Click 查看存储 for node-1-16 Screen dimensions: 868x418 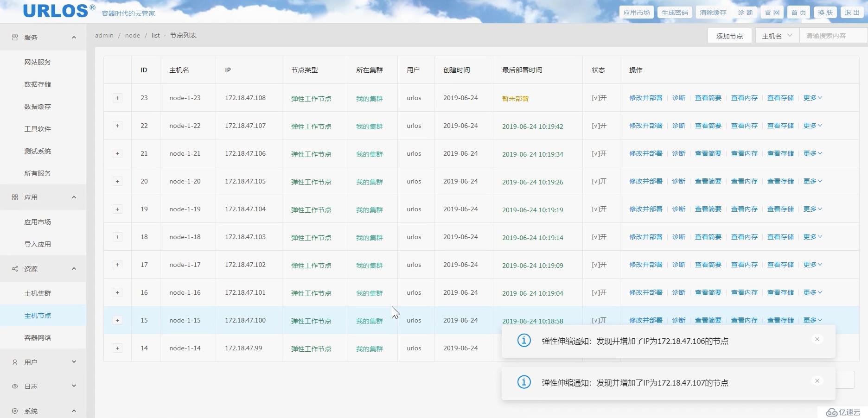point(780,292)
